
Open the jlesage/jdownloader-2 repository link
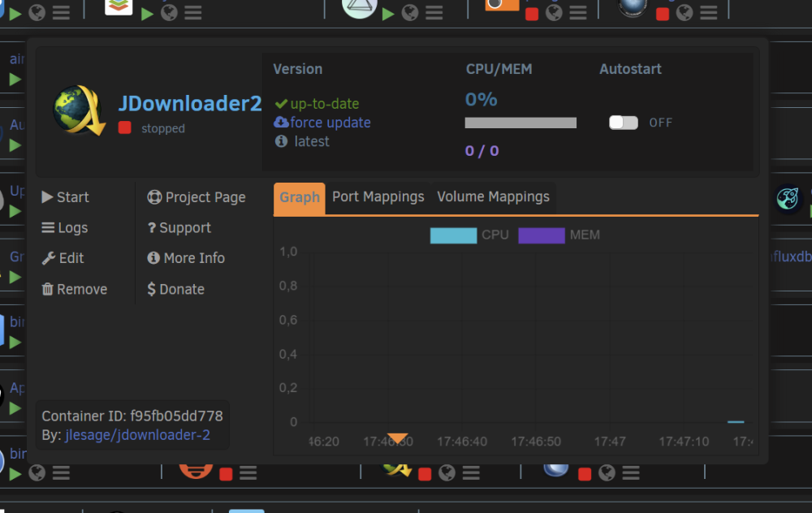coord(138,435)
